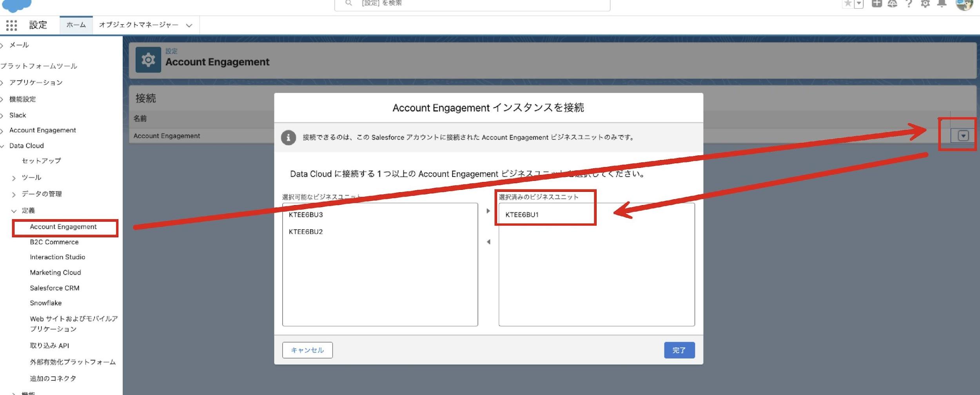This screenshot has width=980, height=395.
Task: Open the favorites list dropdown arrow
Action: pyautogui.click(x=859, y=4)
